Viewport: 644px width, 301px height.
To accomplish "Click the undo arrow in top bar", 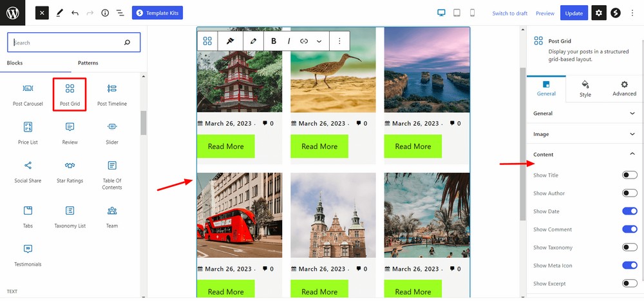I will [75, 13].
